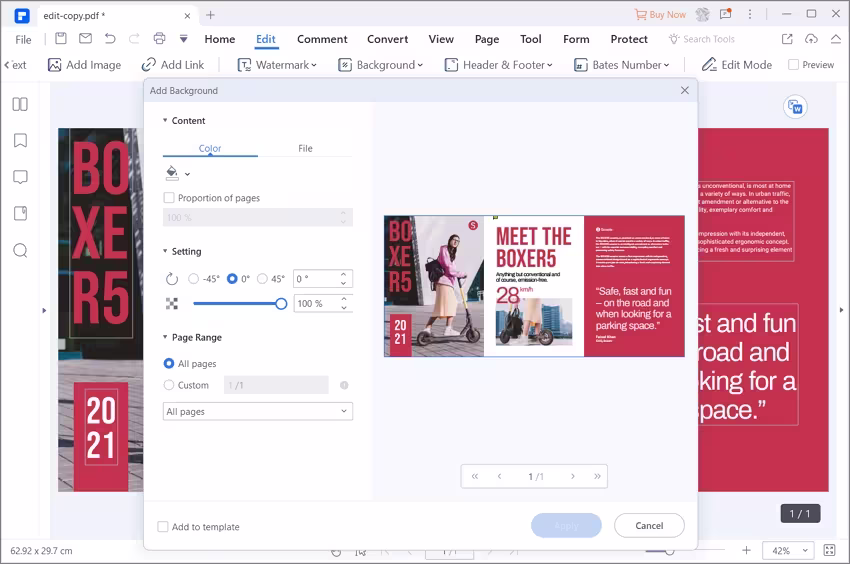Switch to the File tab in Content
Image resolution: width=850 pixels, height=564 pixels.
tap(305, 149)
